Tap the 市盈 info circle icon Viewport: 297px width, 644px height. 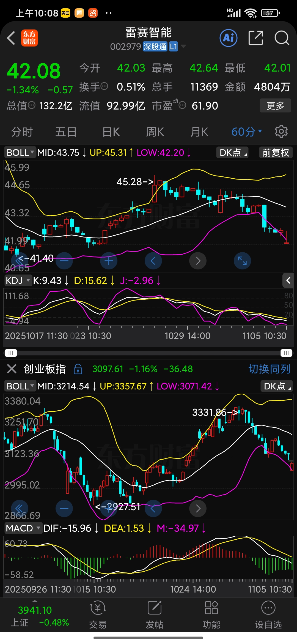[x=182, y=105]
